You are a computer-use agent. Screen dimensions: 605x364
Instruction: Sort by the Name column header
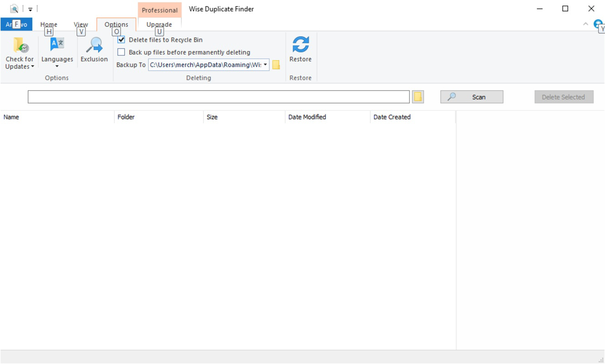pos(57,117)
